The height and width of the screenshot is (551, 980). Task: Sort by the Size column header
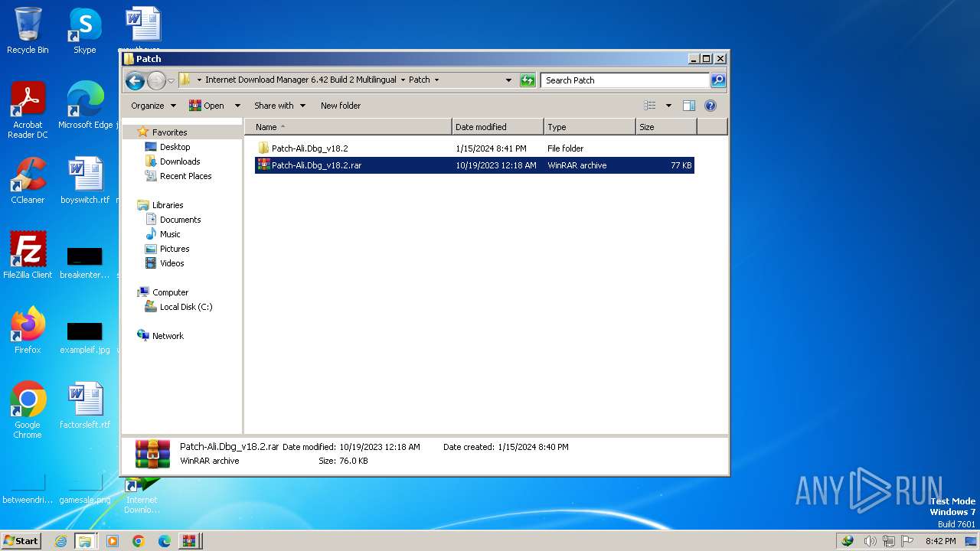[x=666, y=127]
